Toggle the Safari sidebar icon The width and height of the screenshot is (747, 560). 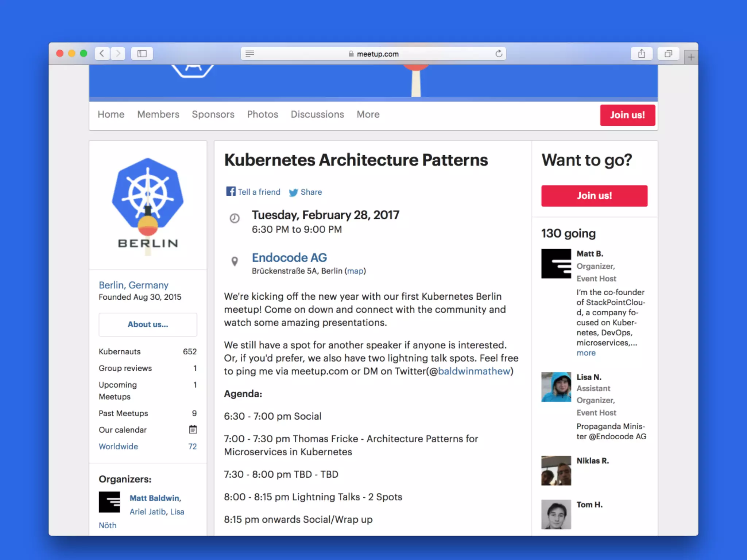coord(142,54)
